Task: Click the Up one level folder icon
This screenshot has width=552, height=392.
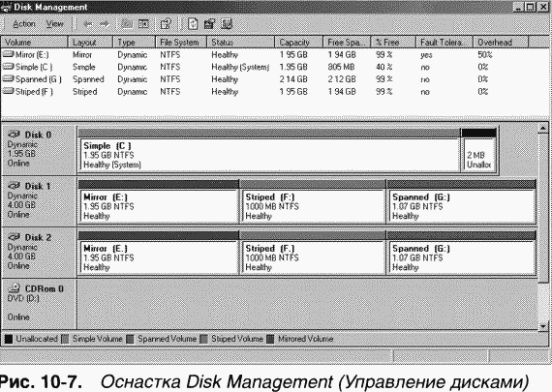Action: 127,24
